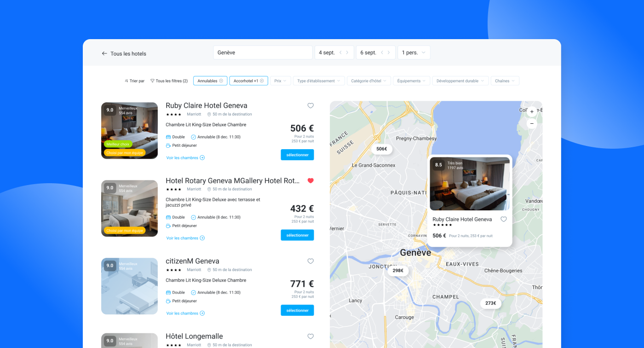Click the Genève city label on the map
644x348 pixels.
tap(416, 253)
